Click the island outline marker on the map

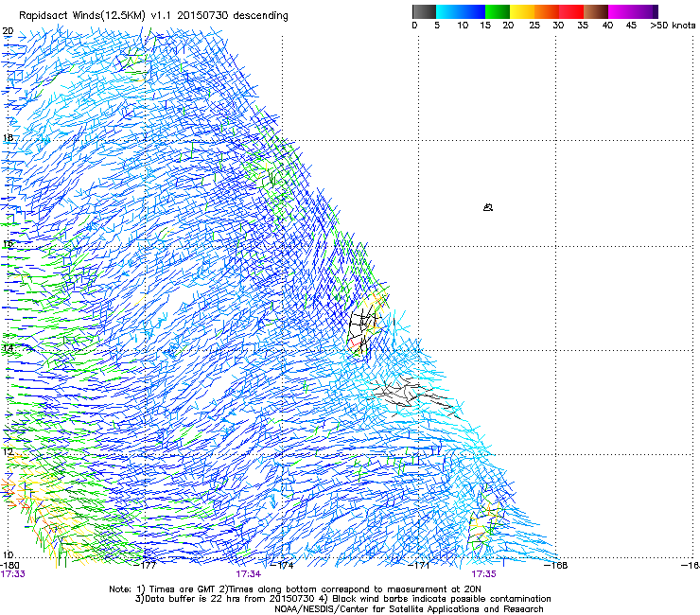click(488, 207)
